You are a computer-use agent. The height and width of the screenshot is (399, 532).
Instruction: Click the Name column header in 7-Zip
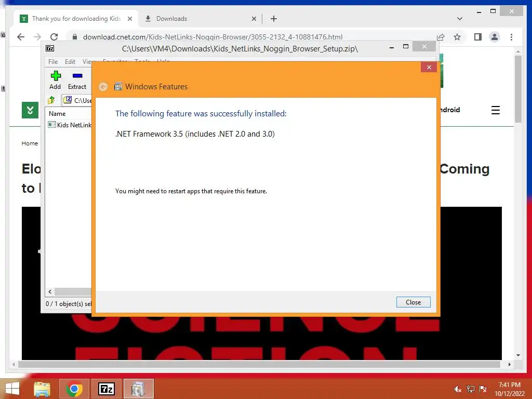[57, 114]
